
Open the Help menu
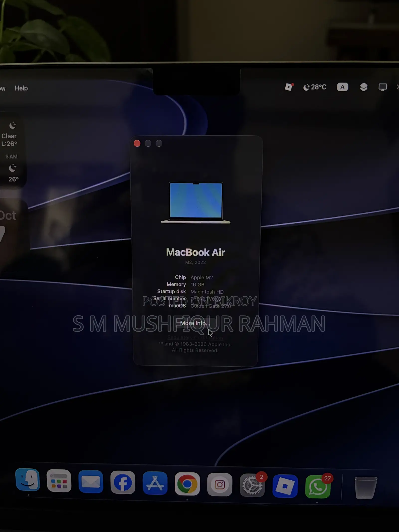tap(21, 88)
